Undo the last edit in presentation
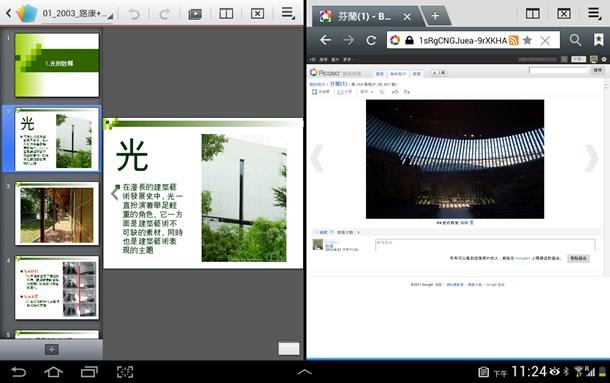This screenshot has width=610, height=383. (x=134, y=14)
